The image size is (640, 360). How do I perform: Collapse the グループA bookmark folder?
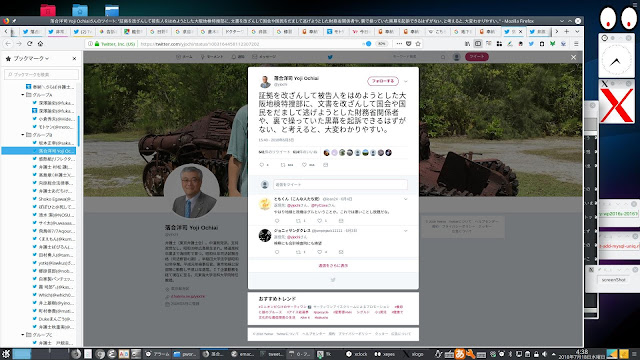click(23, 95)
